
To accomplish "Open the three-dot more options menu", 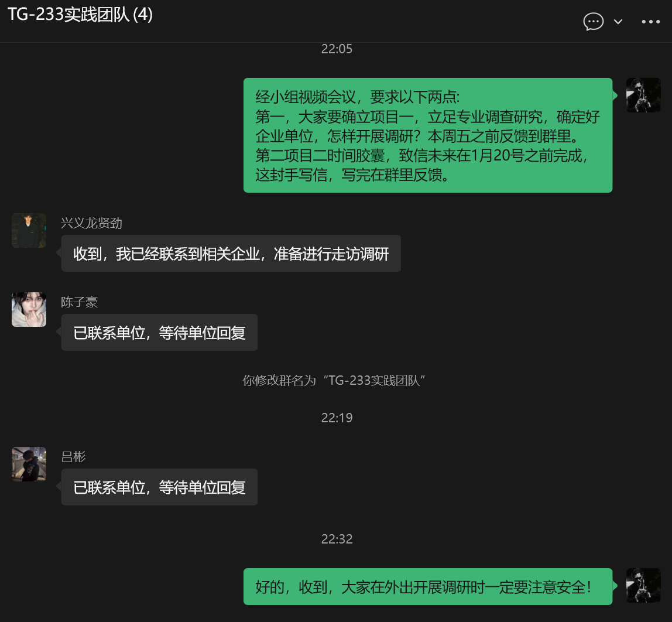I will [650, 22].
